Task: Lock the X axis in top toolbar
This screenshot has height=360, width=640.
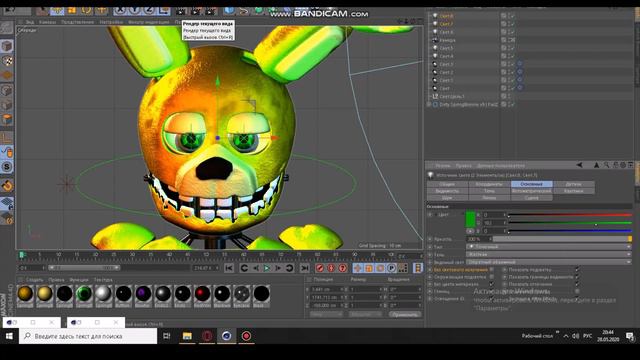Action: point(120,11)
